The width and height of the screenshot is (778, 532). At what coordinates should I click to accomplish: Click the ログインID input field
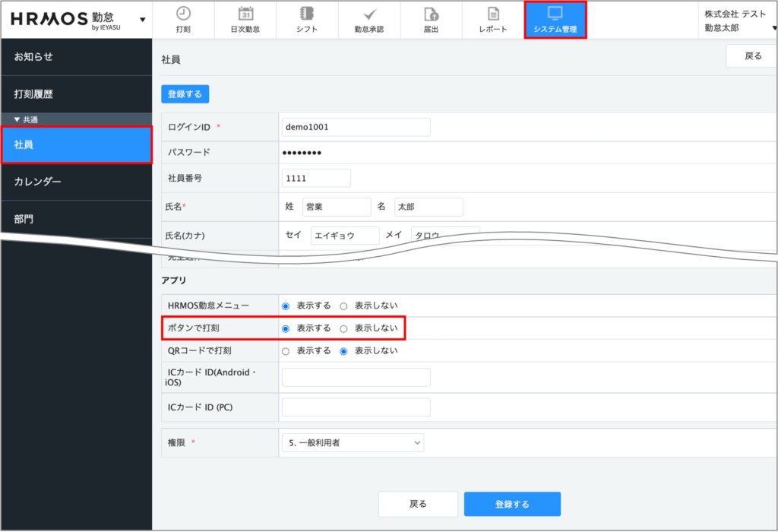[x=356, y=127]
